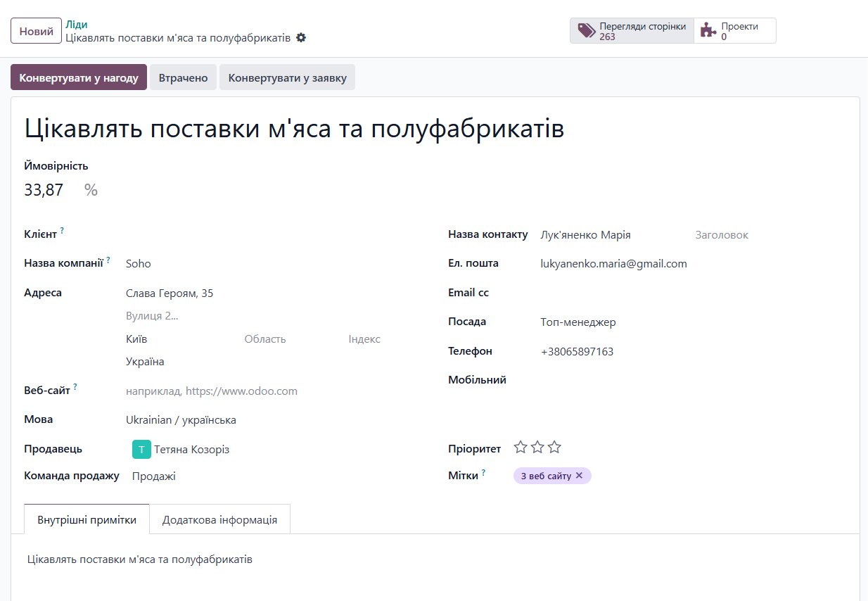
Task: Set priority with the first star
Action: pyautogui.click(x=521, y=447)
